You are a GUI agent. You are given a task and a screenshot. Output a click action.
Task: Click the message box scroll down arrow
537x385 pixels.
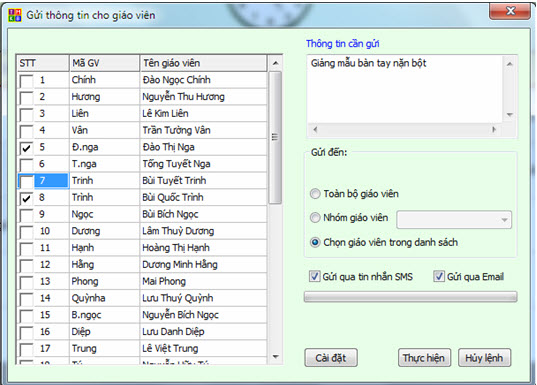[510, 115]
